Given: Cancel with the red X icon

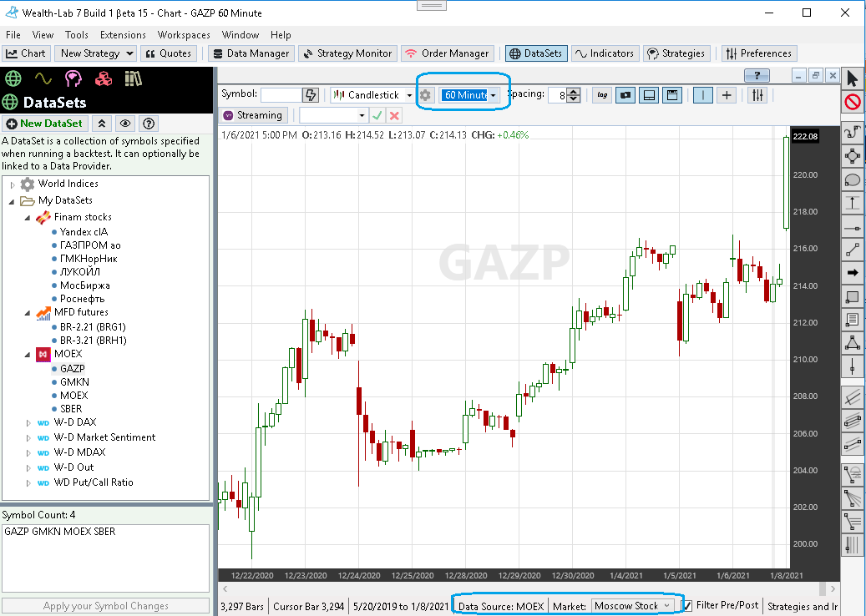Looking at the screenshot, I should coord(394,115).
